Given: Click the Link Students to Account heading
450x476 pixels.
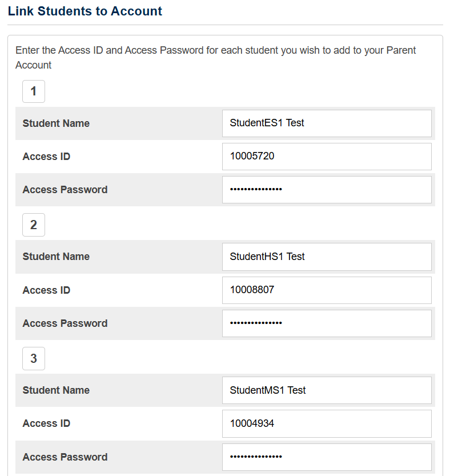Looking at the screenshot, I should coord(85,11).
